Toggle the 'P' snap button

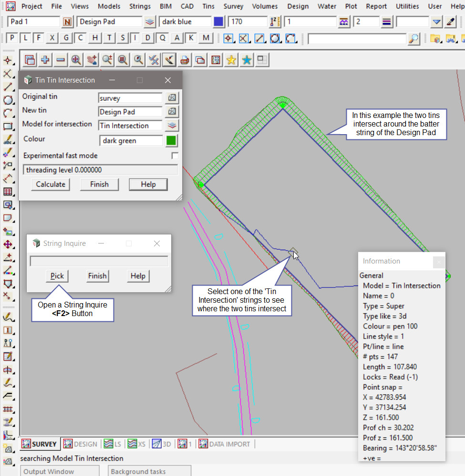[x=12, y=39]
